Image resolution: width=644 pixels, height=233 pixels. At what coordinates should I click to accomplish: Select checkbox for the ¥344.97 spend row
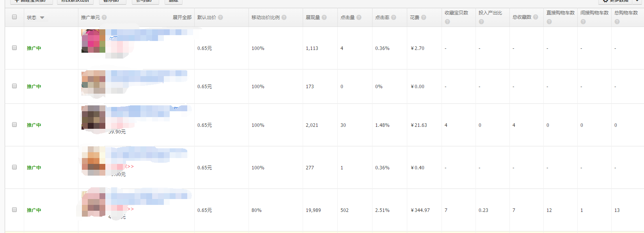pyautogui.click(x=14, y=210)
